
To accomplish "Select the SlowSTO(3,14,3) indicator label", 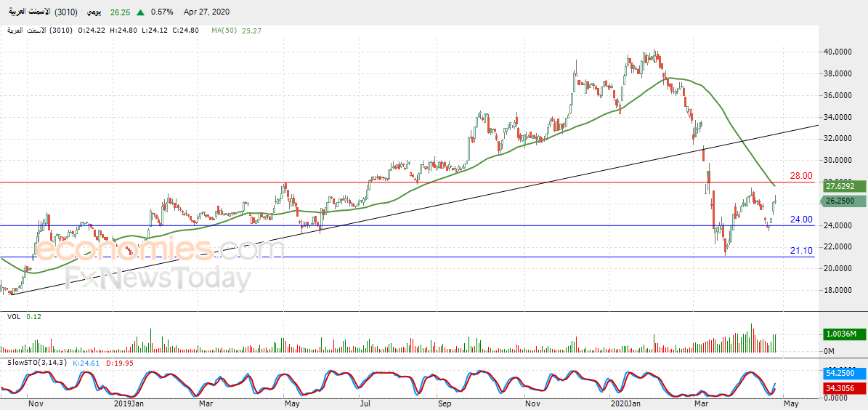I will (x=36, y=362).
